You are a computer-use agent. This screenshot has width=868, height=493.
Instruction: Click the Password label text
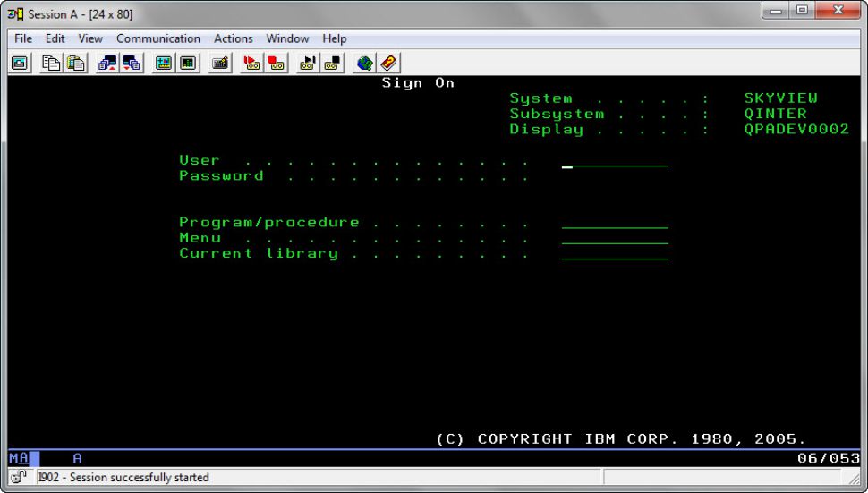(221, 176)
